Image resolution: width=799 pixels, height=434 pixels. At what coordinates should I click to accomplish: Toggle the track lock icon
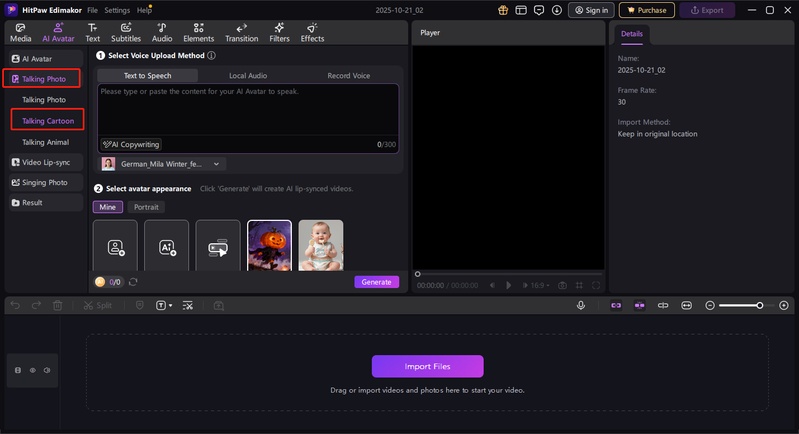17,370
